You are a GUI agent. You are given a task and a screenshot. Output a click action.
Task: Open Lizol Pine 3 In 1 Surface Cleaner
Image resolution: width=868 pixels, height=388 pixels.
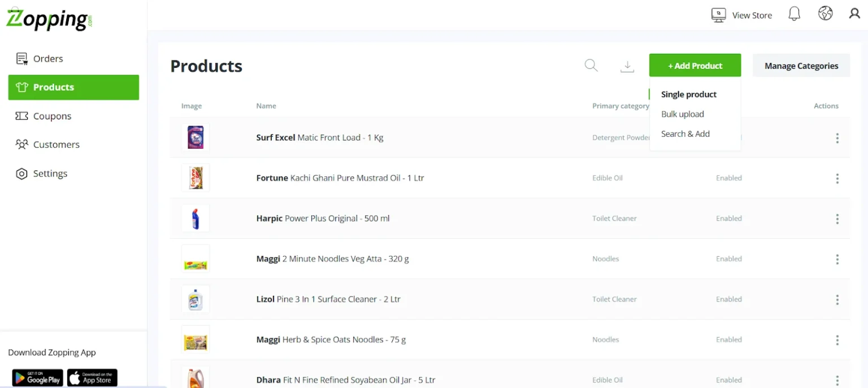pyautogui.click(x=328, y=299)
